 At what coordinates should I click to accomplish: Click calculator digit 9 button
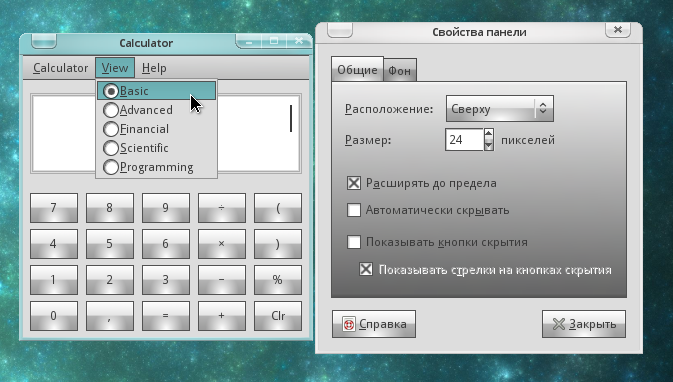click(166, 208)
